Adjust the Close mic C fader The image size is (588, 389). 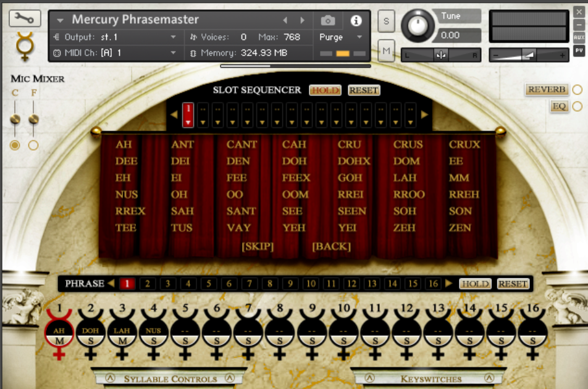click(x=15, y=120)
